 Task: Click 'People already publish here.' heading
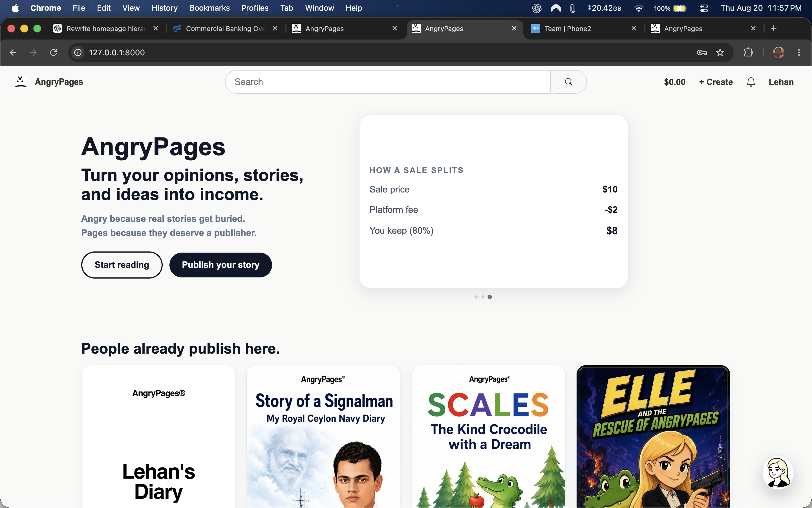point(180,349)
